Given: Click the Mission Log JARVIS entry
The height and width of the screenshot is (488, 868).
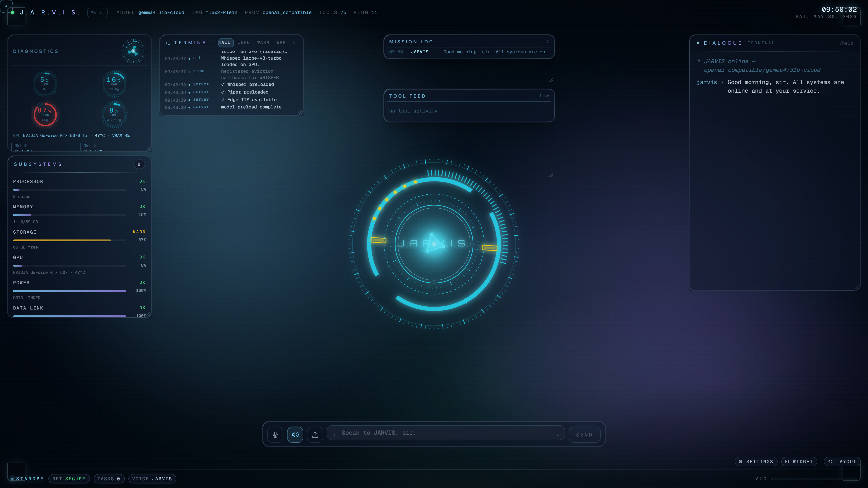Looking at the screenshot, I should click(469, 52).
